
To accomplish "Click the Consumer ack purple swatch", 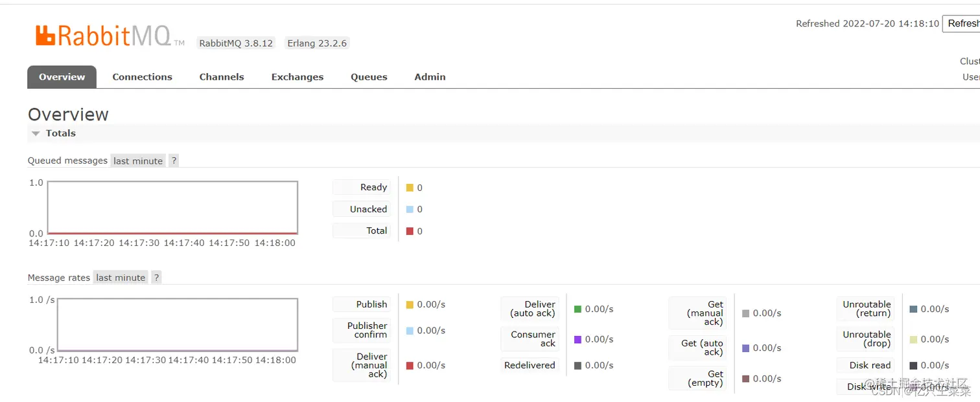I will click(x=577, y=339).
